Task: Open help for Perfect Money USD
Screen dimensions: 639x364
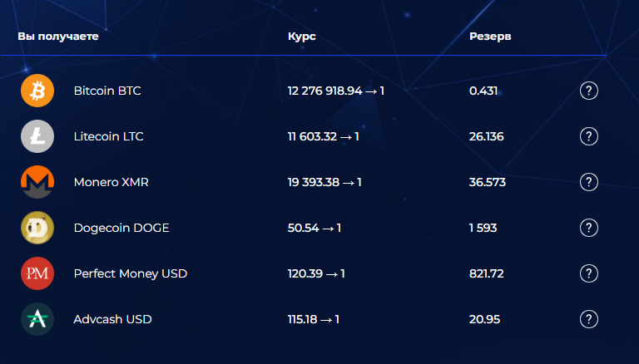Action: (589, 273)
